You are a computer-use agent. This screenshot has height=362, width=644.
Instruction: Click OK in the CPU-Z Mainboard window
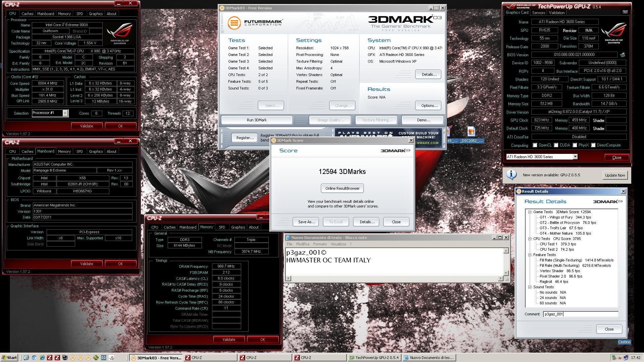[120, 264]
